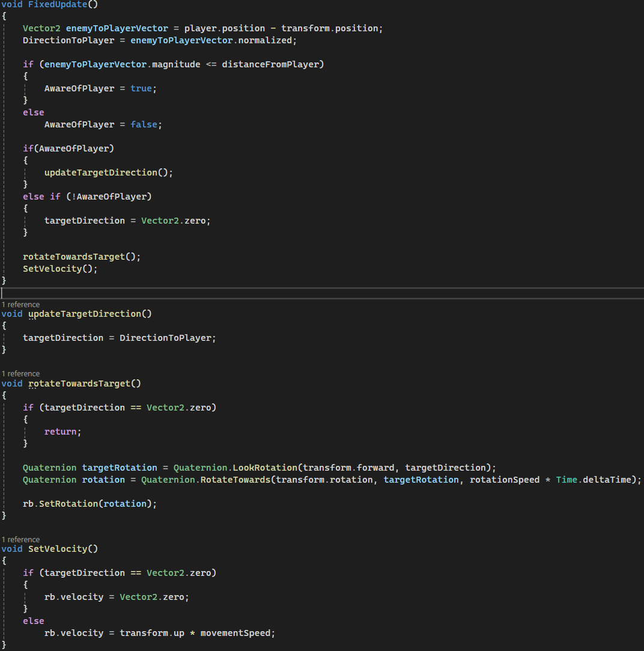Click the 'return' keyword
644x651 pixels.
pyautogui.click(x=61, y=432)
